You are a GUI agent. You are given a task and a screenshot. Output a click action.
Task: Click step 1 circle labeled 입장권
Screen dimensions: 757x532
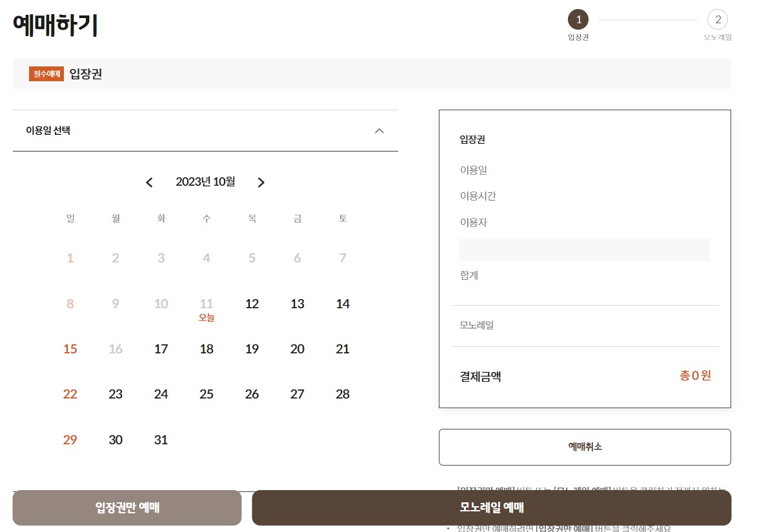pyautogui.click(x=578, y=19)
